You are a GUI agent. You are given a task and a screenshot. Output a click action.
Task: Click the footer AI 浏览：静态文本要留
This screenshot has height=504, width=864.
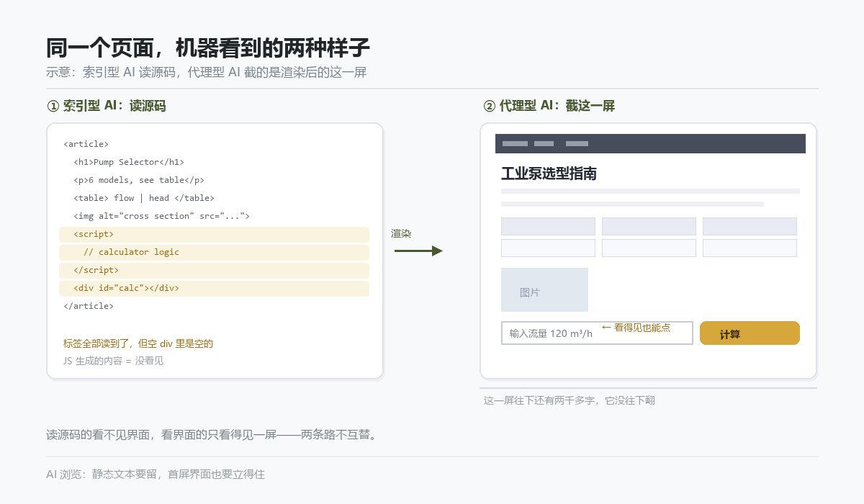pyautogui.click(x=156, y=474)
